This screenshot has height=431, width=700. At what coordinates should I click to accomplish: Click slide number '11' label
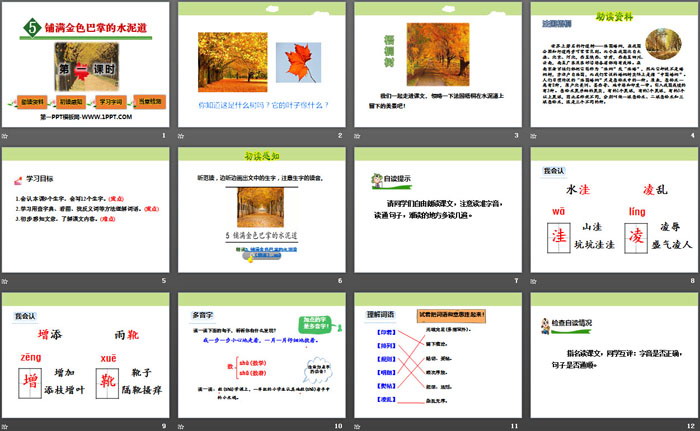coord(515,427)
